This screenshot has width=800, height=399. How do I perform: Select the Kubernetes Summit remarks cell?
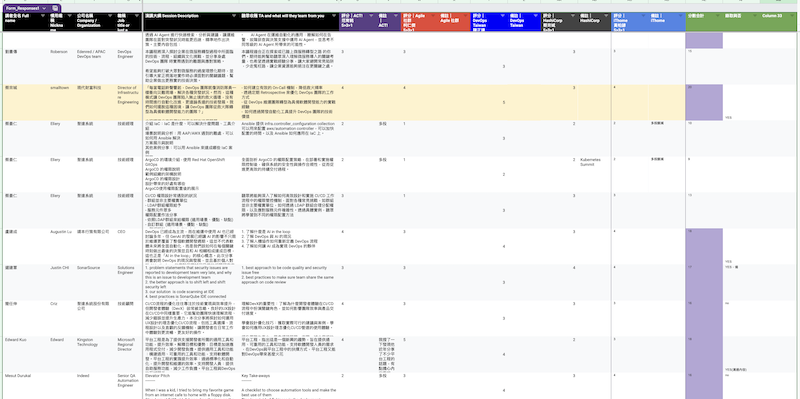point(595,174)
